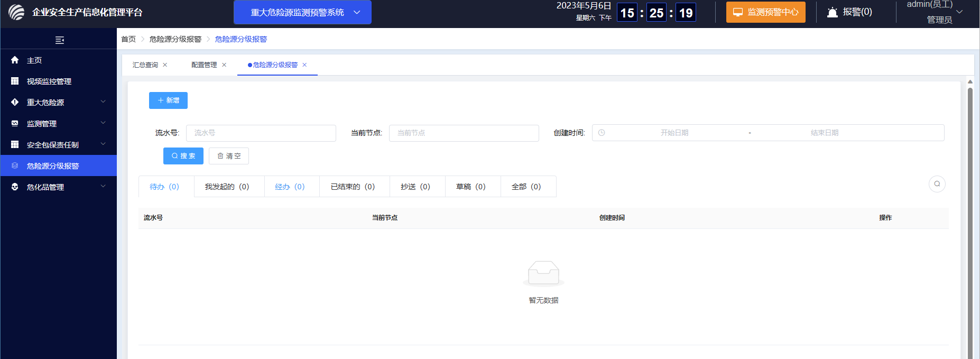
Task: Open 视频监控管理 in the sidebar
Action: 59,81
